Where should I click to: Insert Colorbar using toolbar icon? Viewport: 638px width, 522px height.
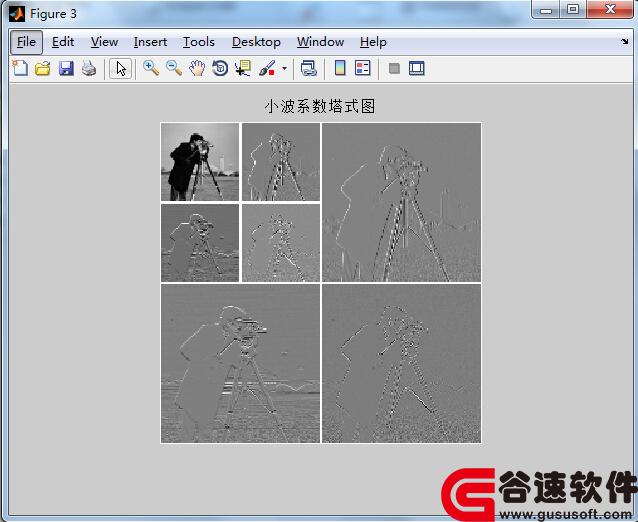click(340, 68)
